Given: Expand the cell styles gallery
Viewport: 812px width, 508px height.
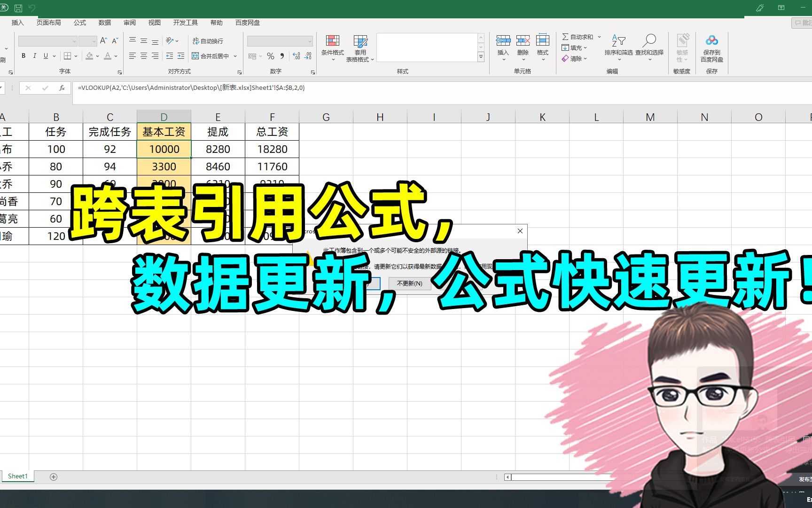Looking at the screenshot, I should pyautogui.click(x=481, y=57).
